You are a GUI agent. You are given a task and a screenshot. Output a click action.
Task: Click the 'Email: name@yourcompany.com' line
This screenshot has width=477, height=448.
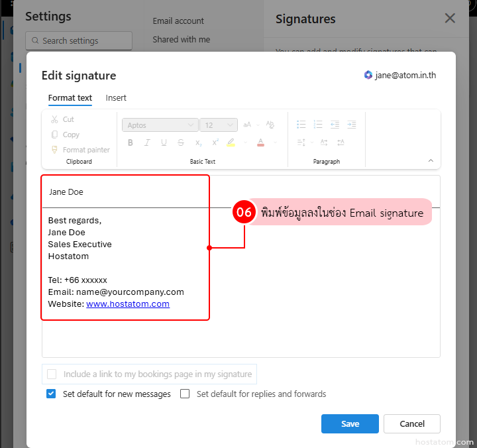pos(116,292)
